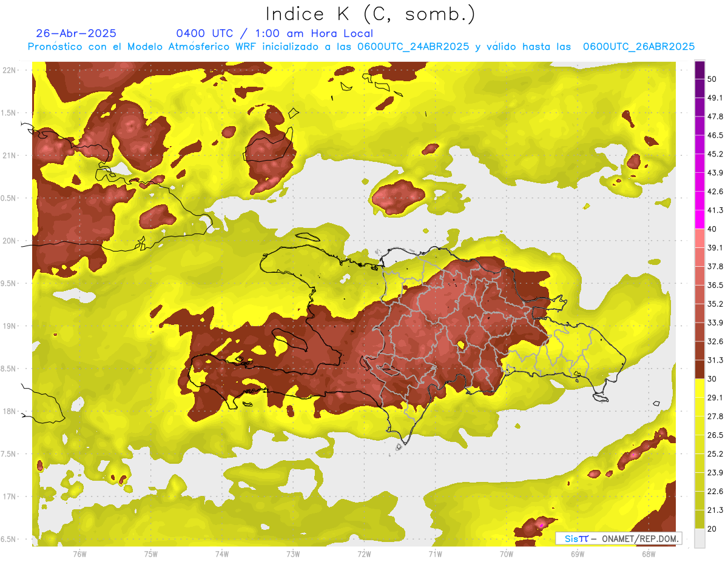
Task: Click the "21.3" color bar value
Action: click(715, 510)
